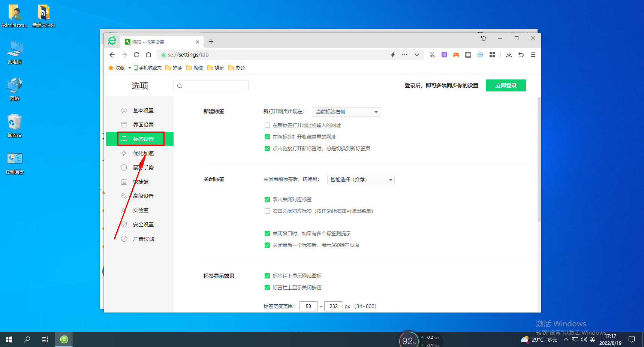
Task: Select 标签设置 in the sidebar
Action: pos(140,139)
